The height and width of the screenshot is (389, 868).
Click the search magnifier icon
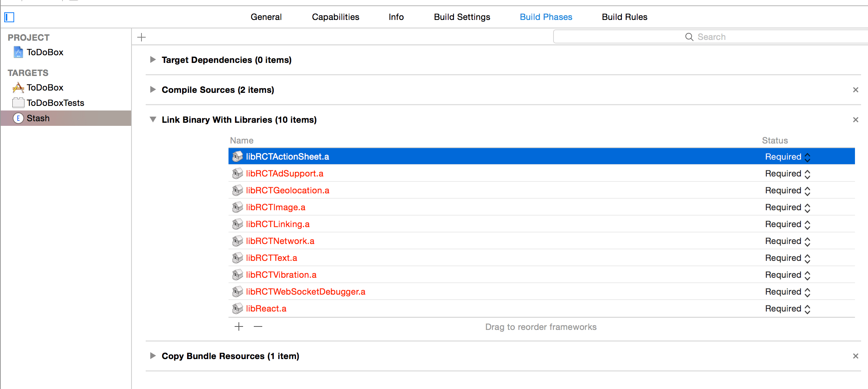(x=689, y=36)
